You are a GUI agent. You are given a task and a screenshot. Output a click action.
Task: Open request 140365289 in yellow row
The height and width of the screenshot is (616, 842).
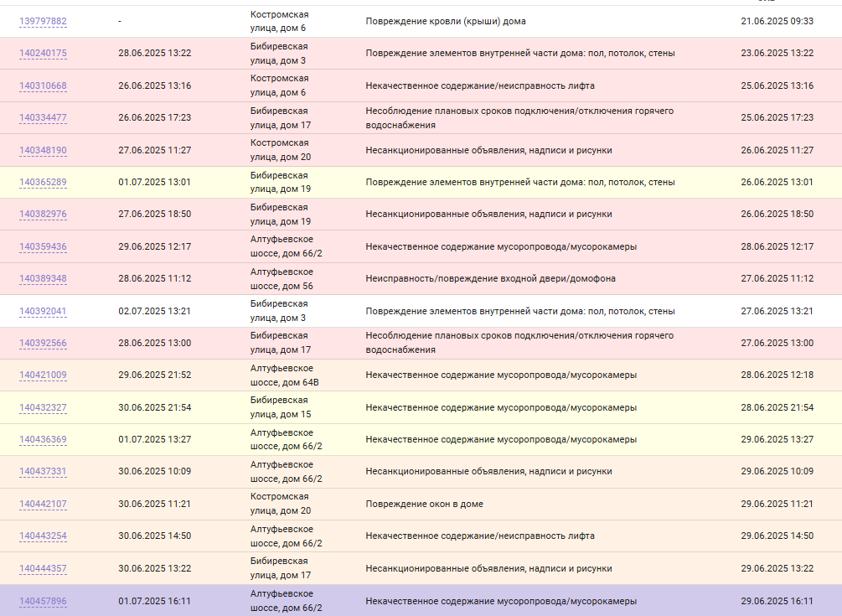(x=43, y=182)
